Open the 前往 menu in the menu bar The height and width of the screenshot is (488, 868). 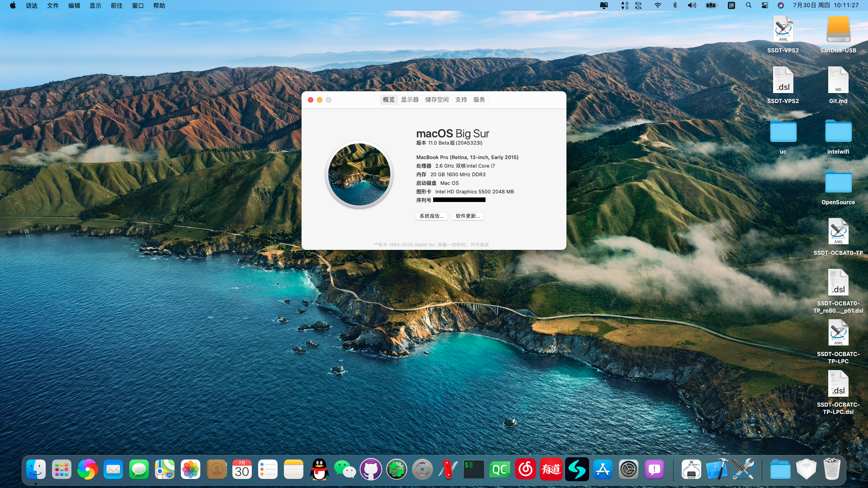coord(117,5)
